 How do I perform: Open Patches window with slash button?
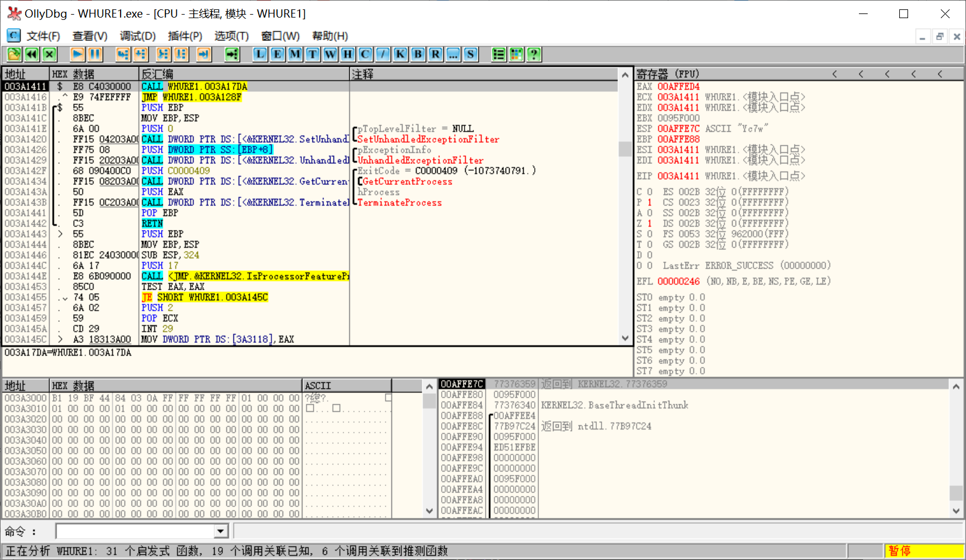point(383,54)
